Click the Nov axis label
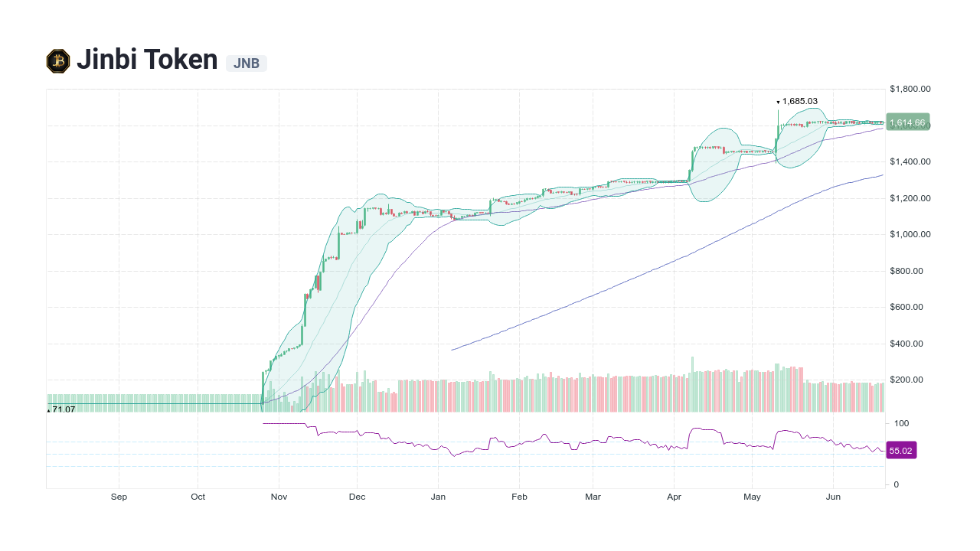 (279, 497)
